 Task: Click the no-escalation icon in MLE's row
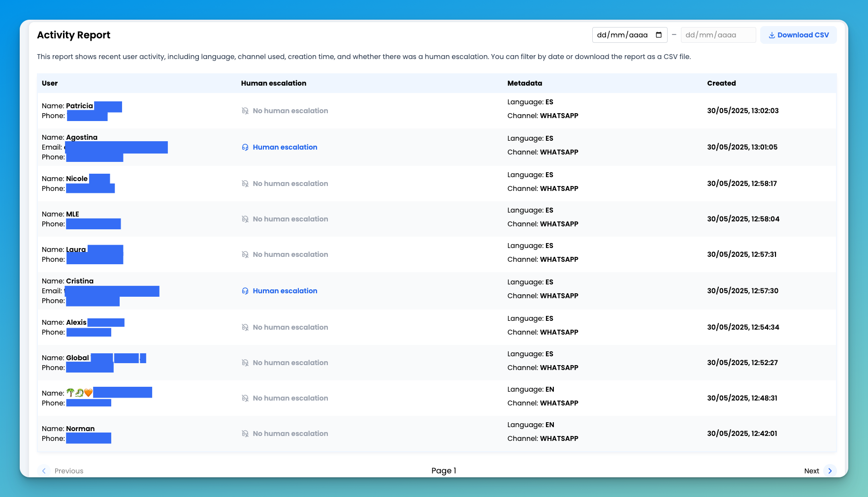click(245, 219)
